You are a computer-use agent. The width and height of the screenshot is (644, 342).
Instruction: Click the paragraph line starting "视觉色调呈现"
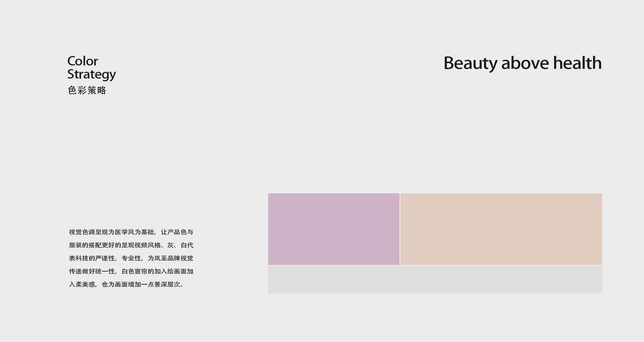(131, 232)
